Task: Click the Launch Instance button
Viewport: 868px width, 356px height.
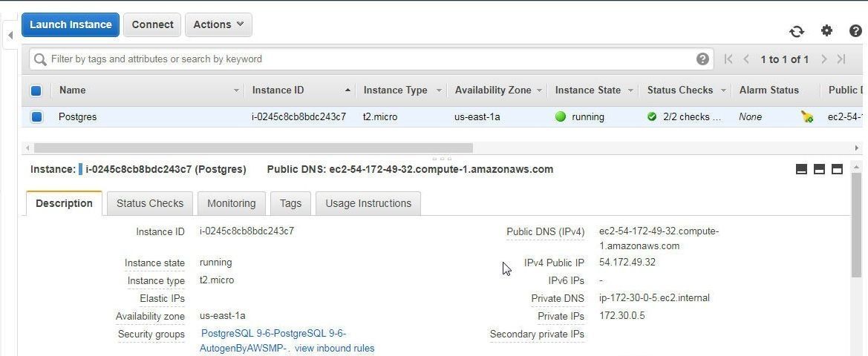Action: point(71,25)
